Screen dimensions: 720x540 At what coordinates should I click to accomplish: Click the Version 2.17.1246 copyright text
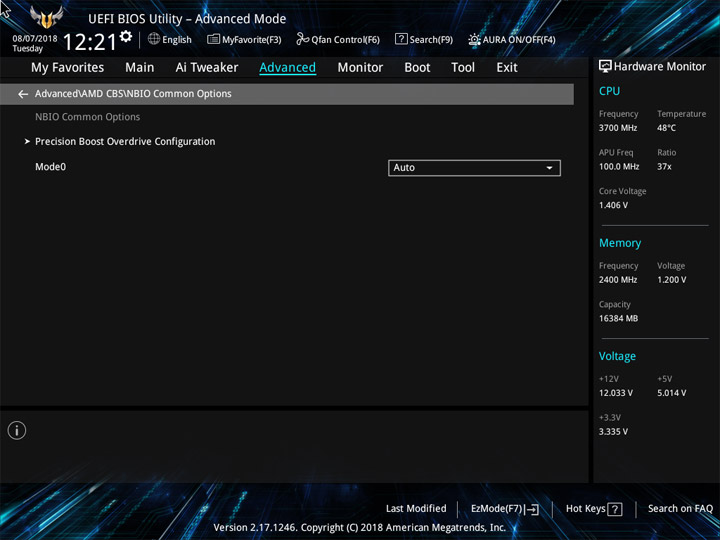tap(360, 527)
